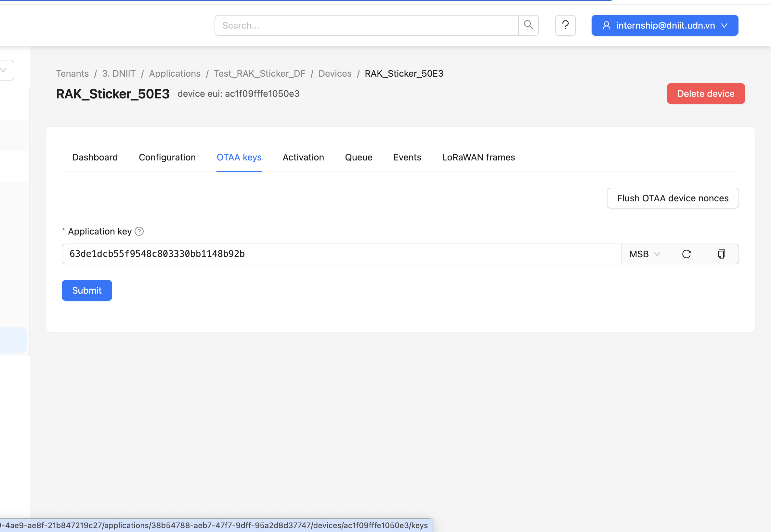Focus the Application key input field
The height and width of the screenshot is (532, 771).
tap(340, 254)
